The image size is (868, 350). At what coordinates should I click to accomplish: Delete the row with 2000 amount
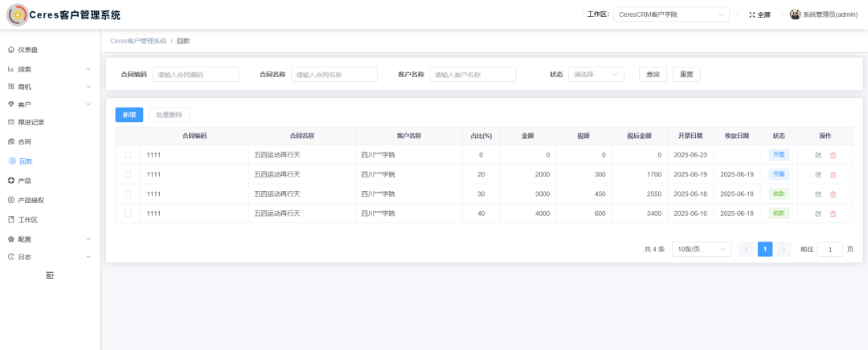coord(833,174)
